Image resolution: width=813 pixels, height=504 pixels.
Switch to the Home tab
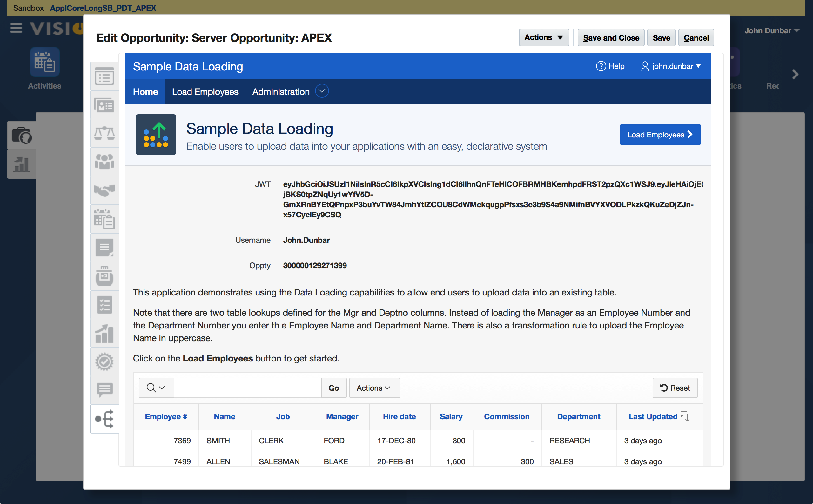pos(145,92)
